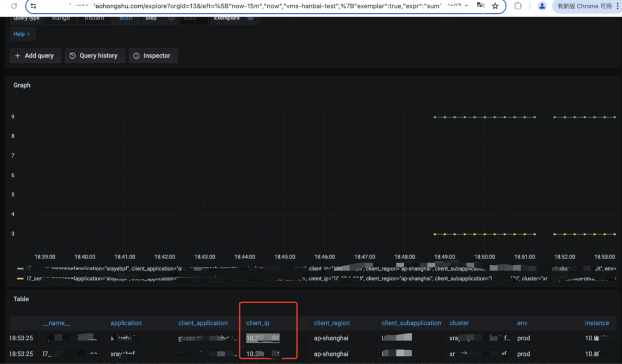
Task: Click the Step info icon
Action: tap(171, 18)
